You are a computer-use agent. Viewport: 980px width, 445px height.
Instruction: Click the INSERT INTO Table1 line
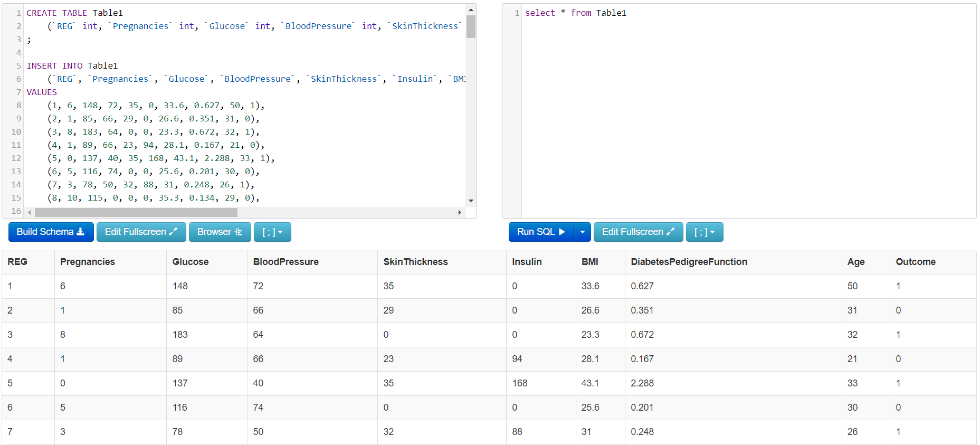click(x=72, y=65)
